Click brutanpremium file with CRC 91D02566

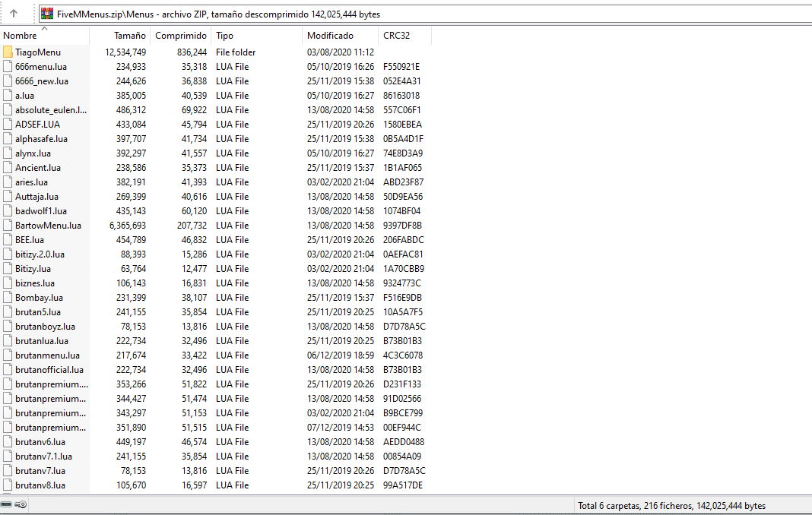[x=51, y=399]
